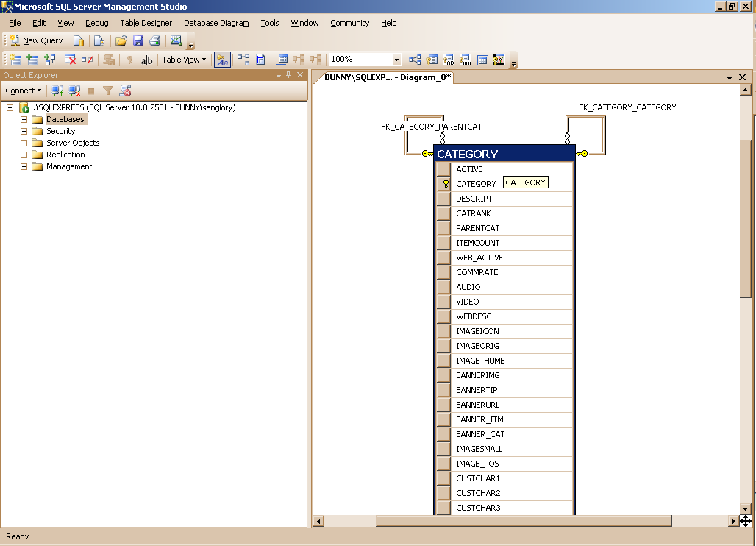Screen dimensions: 756x546
Task: Open the Table View dropdown
Action: coord(184,60)
